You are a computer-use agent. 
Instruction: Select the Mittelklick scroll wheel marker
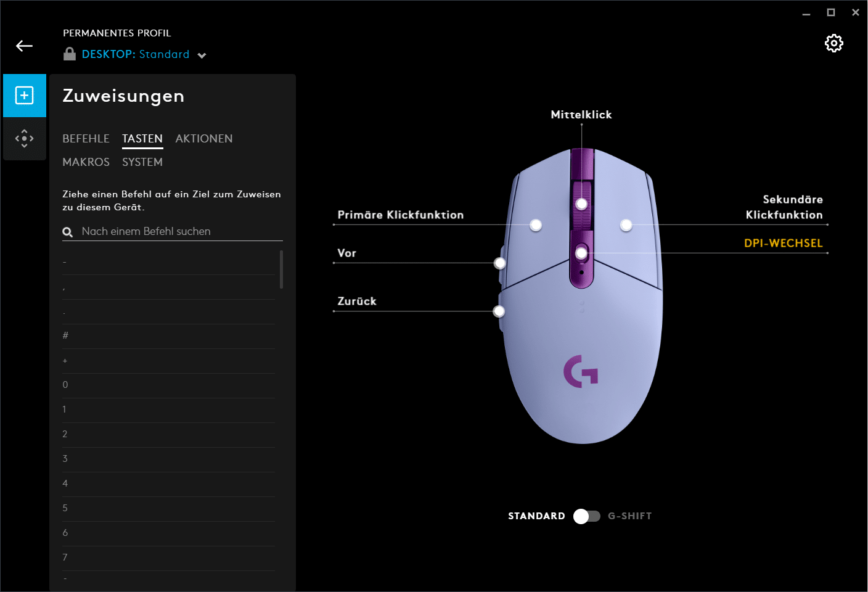581,203
